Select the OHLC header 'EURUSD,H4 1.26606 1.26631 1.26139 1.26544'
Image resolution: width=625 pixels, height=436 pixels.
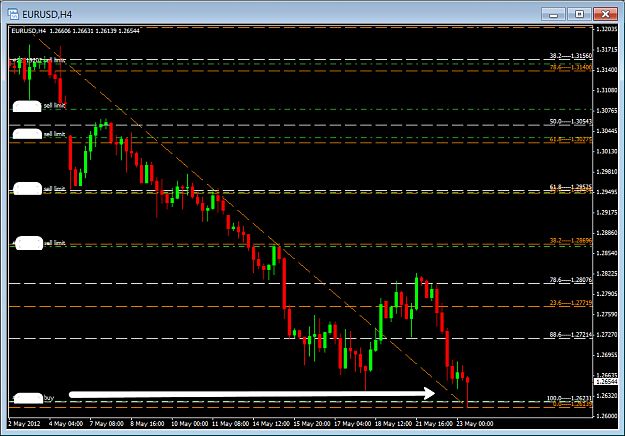tap(75, 31)
